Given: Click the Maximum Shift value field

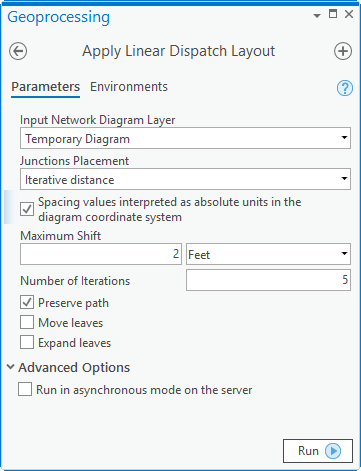Looking at the screenshot, I should point(101,254).
